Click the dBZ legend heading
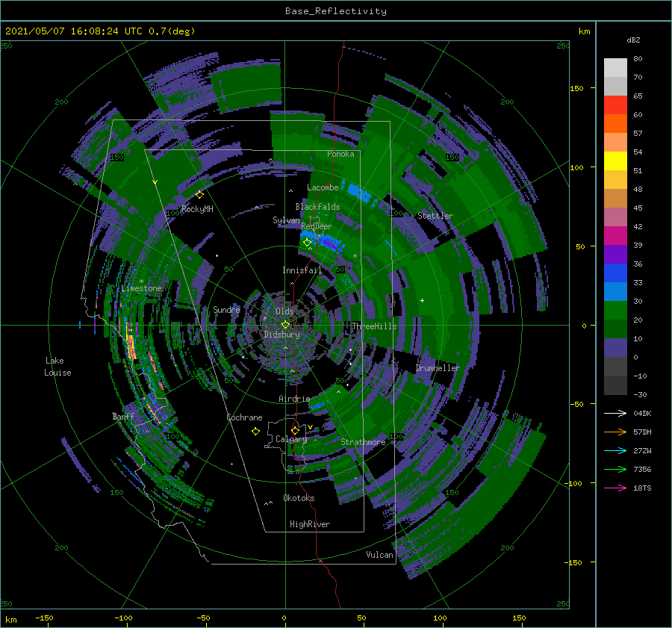Screen dimensions: 672x628 (633, 40)
